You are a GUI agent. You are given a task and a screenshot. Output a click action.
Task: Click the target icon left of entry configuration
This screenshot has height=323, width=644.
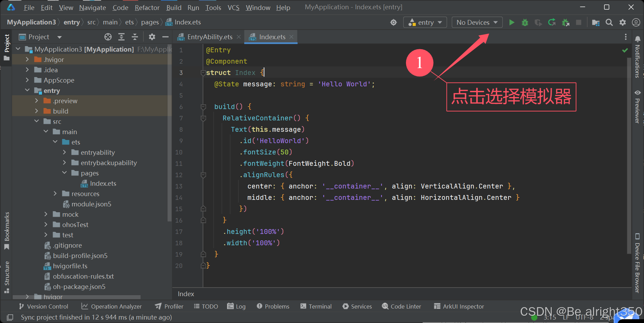[394, 22]
